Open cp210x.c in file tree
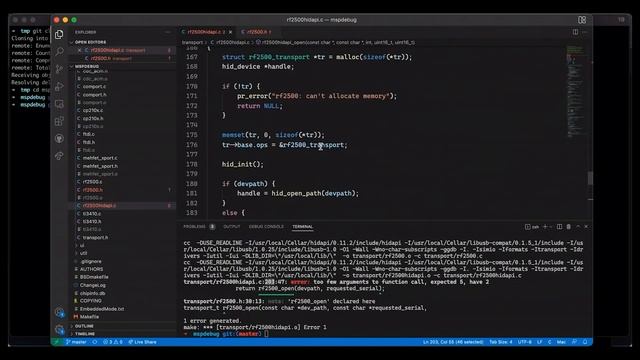The width and height of the screenshot is (640, 360). click(x=93, y=110)
